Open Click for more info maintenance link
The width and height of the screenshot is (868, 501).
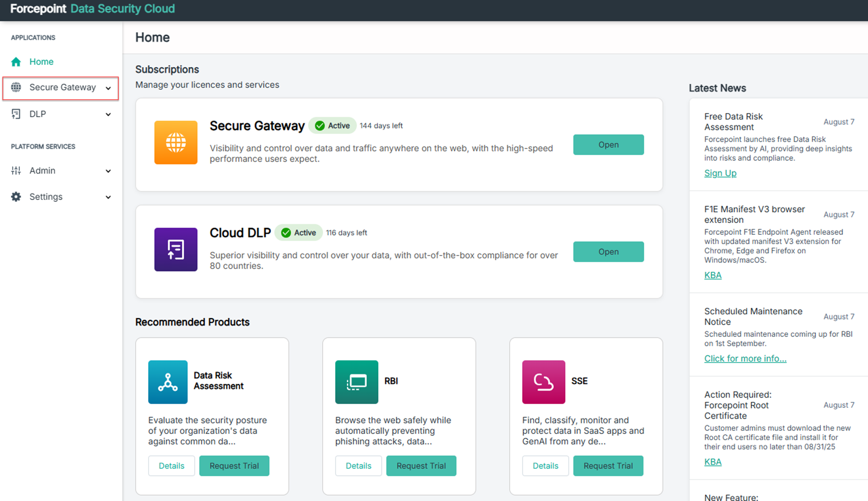[x=745, y=358]
